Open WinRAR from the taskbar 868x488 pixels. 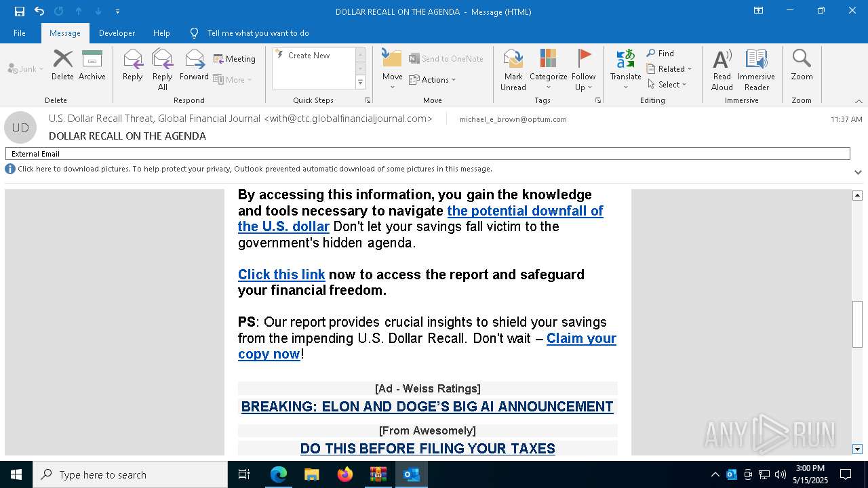378,474
